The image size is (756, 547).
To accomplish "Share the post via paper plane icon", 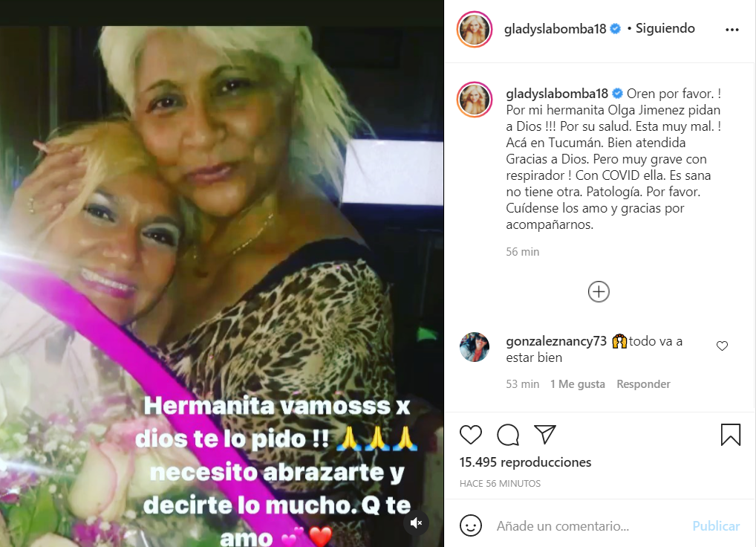I will point(545,434).
